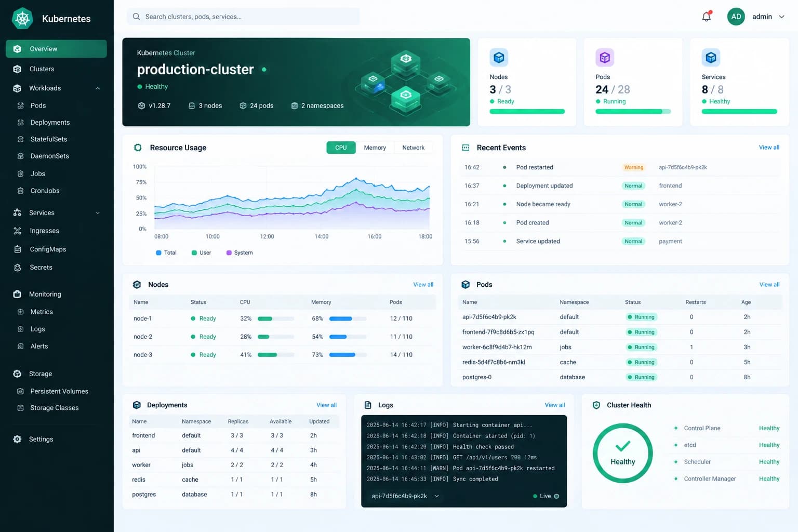Open the Settings gear in the sidebar
Viewport: 798px width, 532px height.
[17, 439]
